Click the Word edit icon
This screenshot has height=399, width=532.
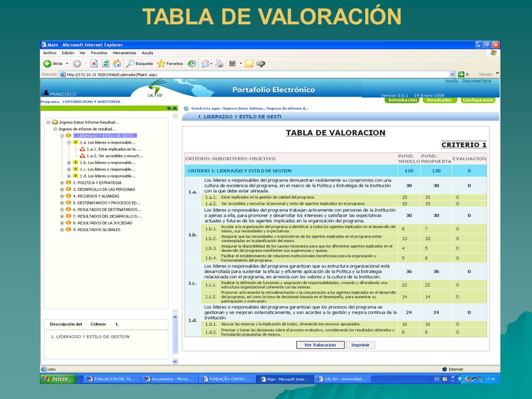pos(232,63)
